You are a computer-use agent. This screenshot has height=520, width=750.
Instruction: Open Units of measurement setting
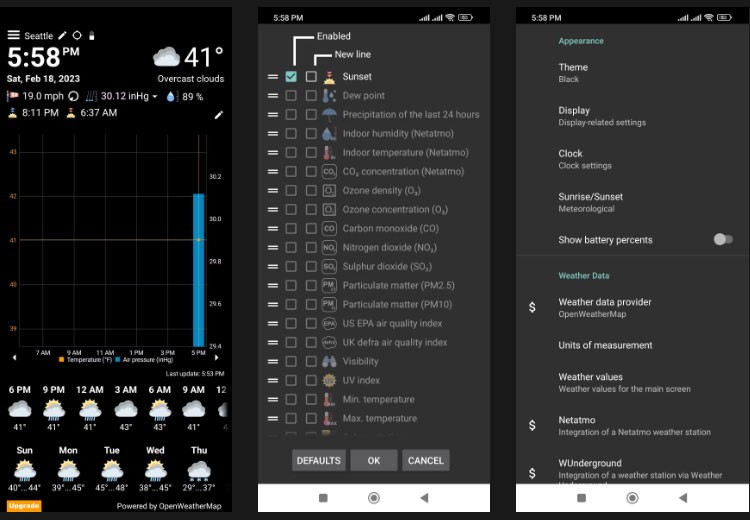tap(605, 345)
